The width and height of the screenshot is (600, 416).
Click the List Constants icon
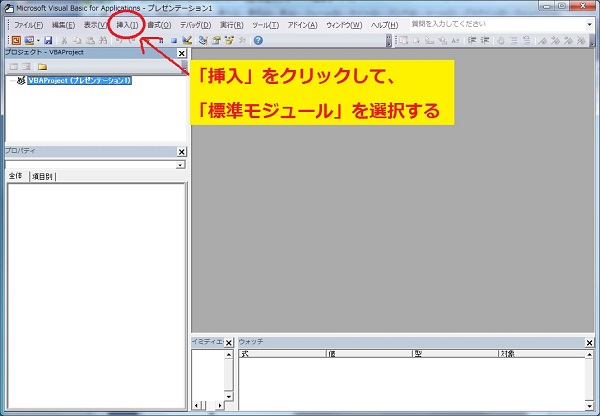(416, 40)
